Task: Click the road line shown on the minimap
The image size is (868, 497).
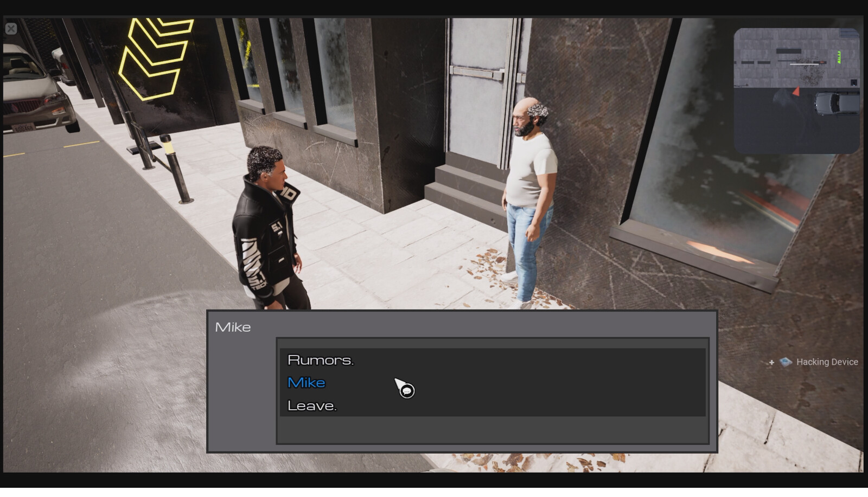Action: tap(804, 64)
